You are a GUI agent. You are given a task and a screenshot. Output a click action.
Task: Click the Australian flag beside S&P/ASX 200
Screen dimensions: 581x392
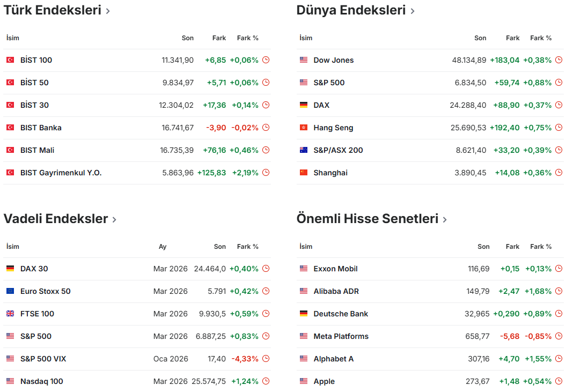304,150
